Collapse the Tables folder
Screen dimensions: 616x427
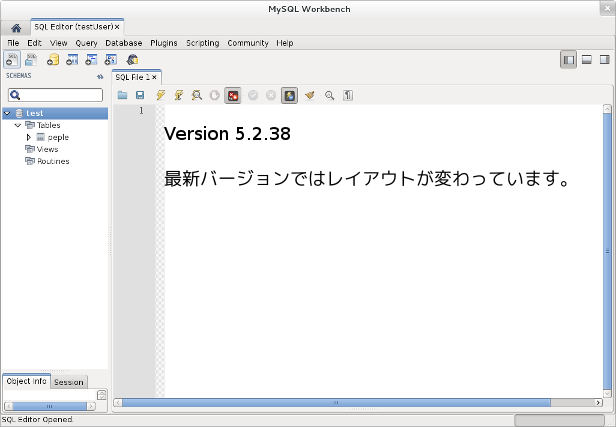pyautogui.click(x=18, y=125)
